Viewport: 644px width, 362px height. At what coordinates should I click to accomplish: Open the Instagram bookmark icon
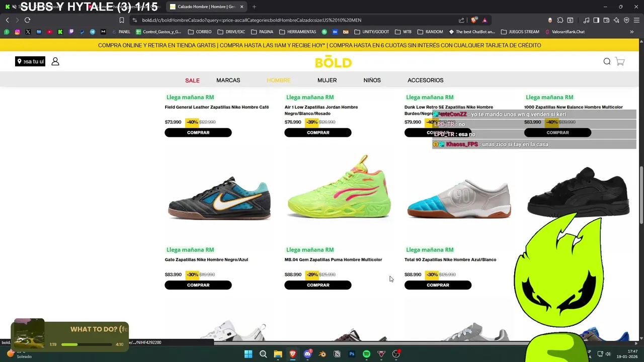(x=17, y=32)
